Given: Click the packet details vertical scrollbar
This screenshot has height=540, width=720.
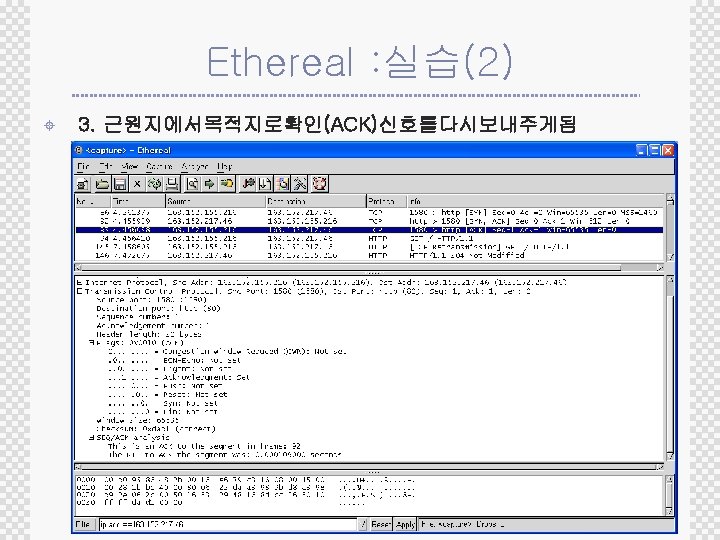Looking at the screenshot, I should [x=670, y=367].
